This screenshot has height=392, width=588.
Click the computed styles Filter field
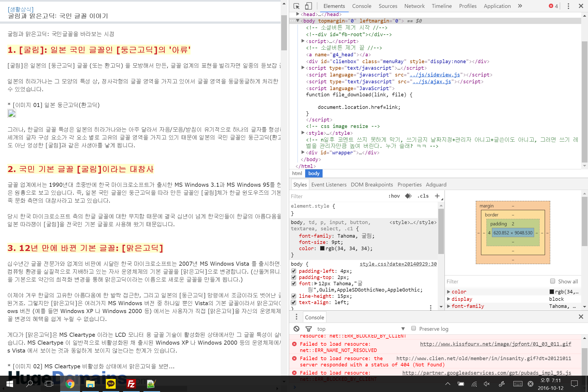(495, 281)
